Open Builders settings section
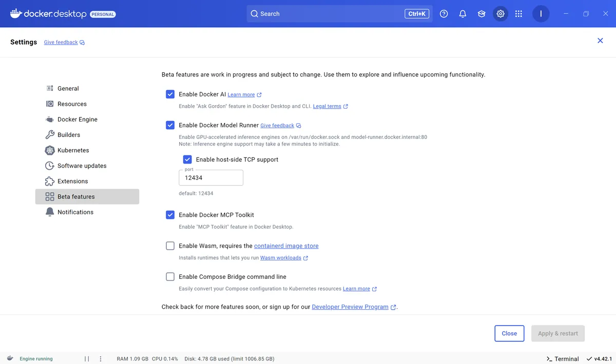The image size is (616, 364). pyautogui.click(x=87, y=135)
